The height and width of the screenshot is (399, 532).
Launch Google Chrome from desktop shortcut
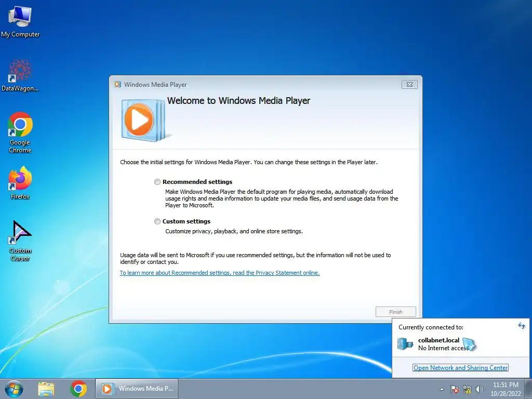[20, 132]
